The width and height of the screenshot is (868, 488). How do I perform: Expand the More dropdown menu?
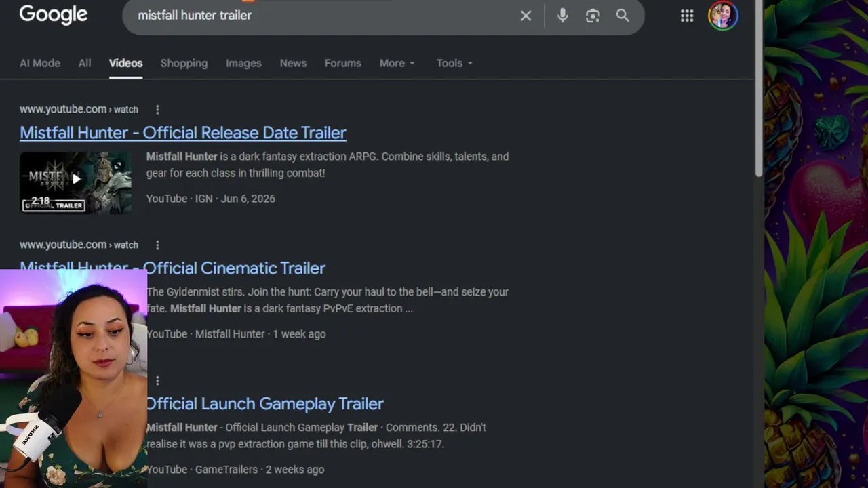[397, 63]
